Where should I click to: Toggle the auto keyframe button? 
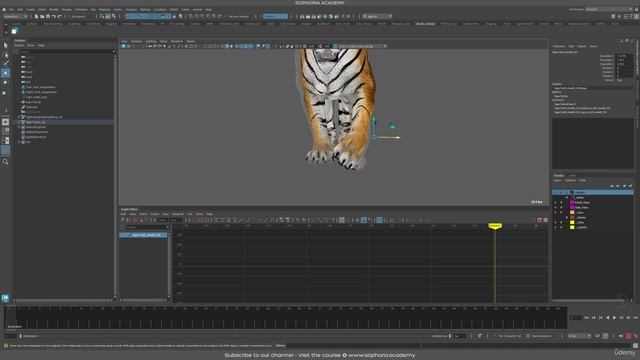[x=629, y=336]
